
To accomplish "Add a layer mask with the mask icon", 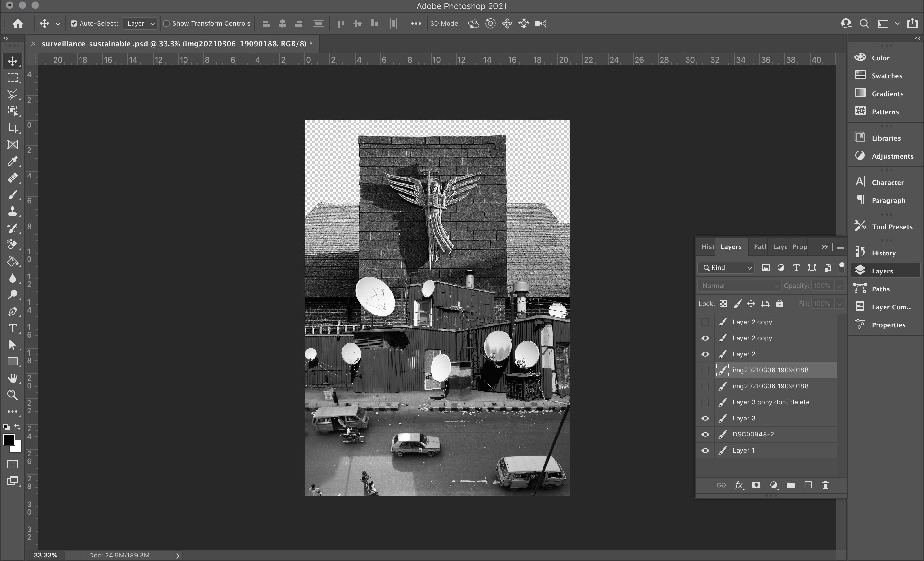I will point(756,485).
